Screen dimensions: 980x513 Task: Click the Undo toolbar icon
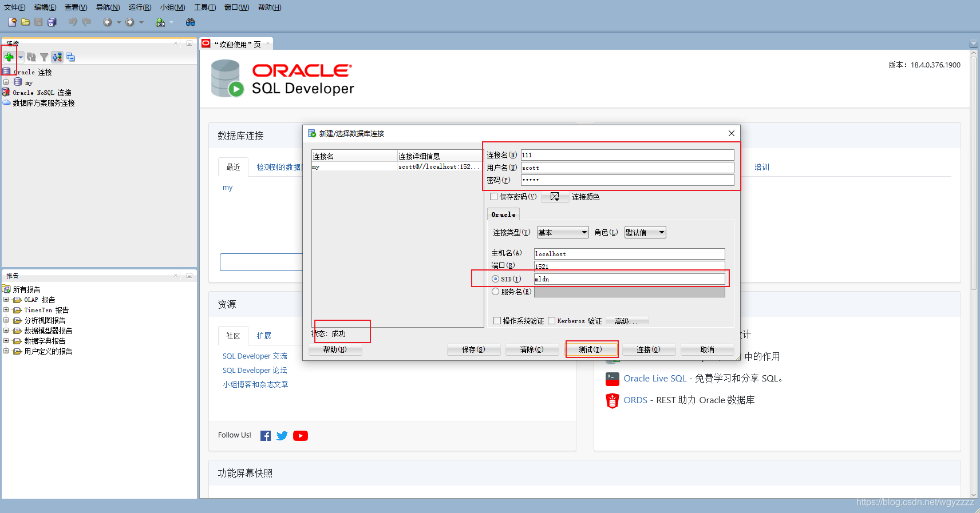pos(73,22)
